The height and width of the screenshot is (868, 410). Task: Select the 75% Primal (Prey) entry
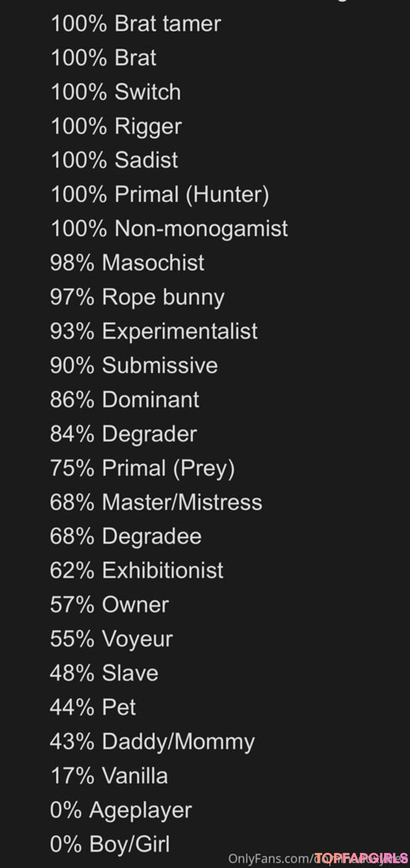[142, 469]
